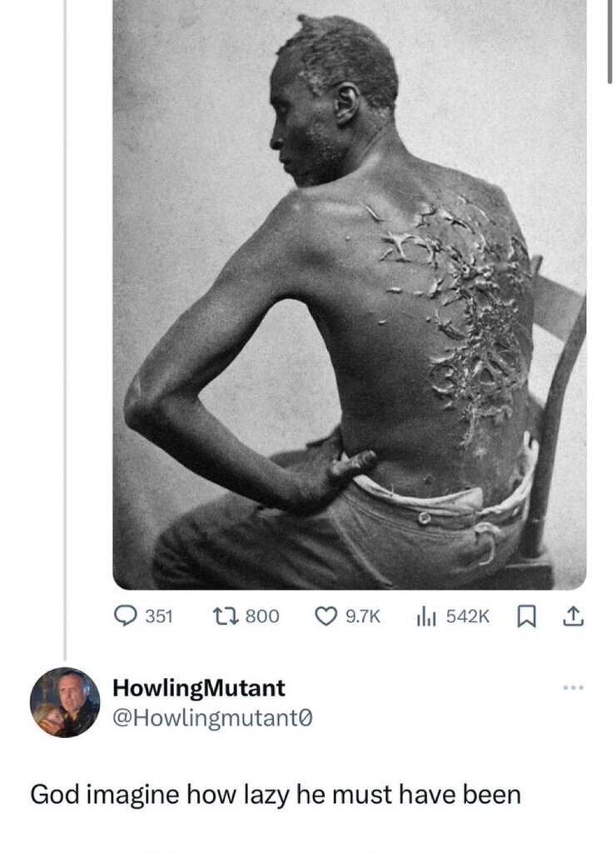This screenshot has width=616, height=853.
Task: Bookmark the post
Action: coord(525,616)
